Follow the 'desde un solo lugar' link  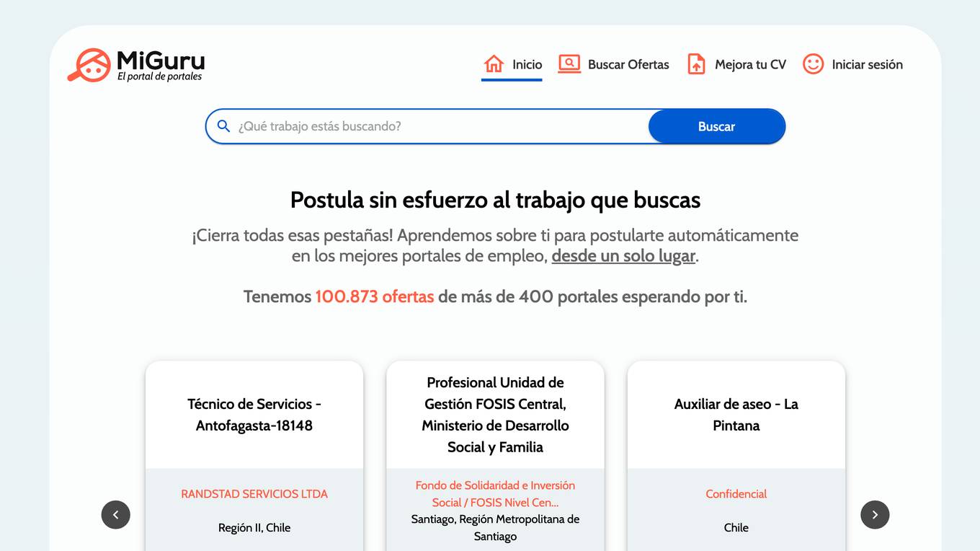[623, 256]
